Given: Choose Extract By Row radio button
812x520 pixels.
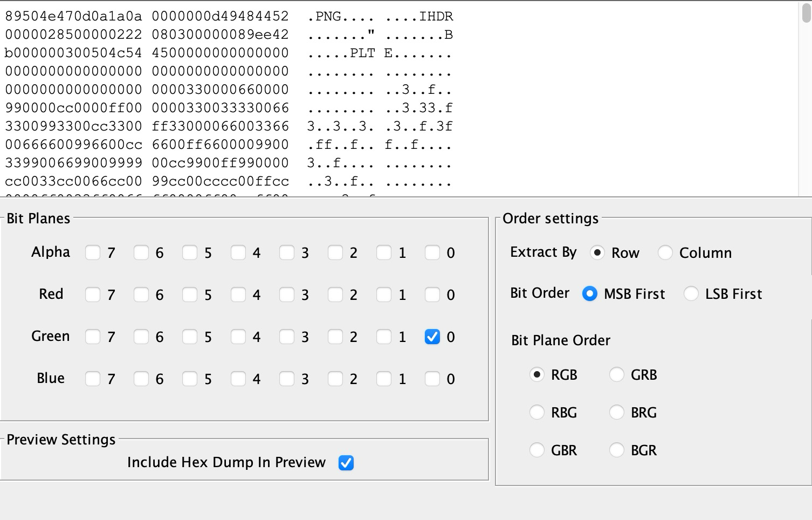Looking at the screenshot, I should coord(597,252).
